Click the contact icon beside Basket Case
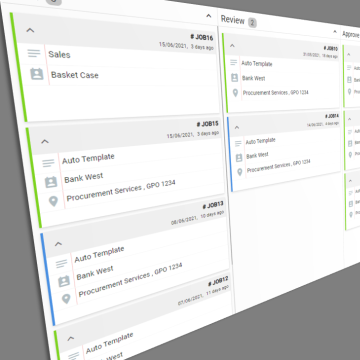 pyautogui.click(x=37, y=74)
